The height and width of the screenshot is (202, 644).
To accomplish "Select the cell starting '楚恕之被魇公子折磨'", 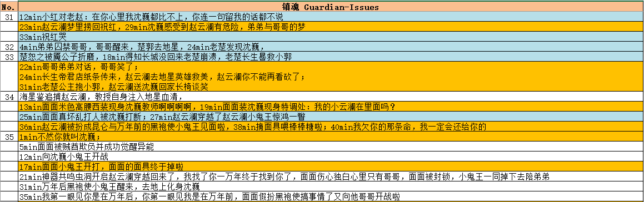I will tap(331, 56).
